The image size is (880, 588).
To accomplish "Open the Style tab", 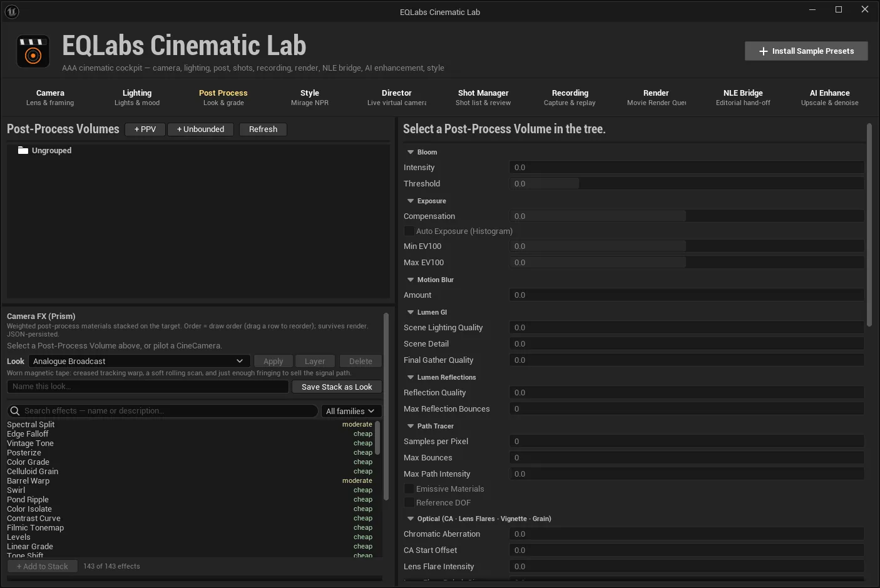I will point(310,98).
